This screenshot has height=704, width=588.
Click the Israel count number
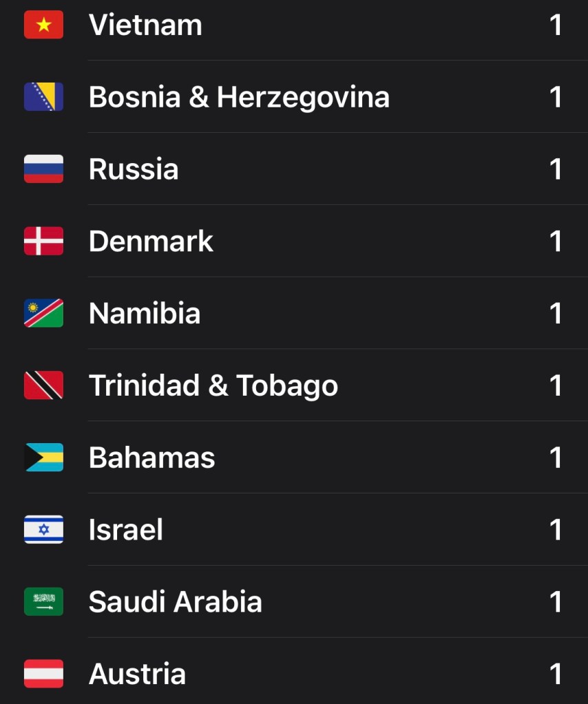(x=555, y=530)
